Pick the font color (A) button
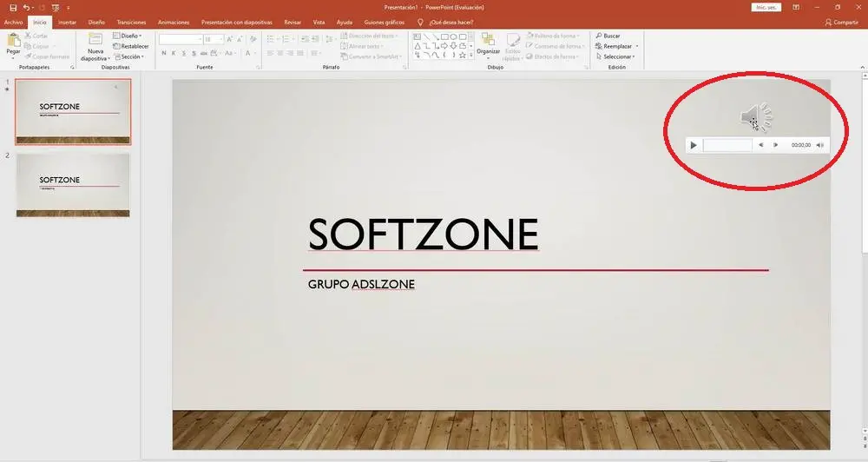 248,53
